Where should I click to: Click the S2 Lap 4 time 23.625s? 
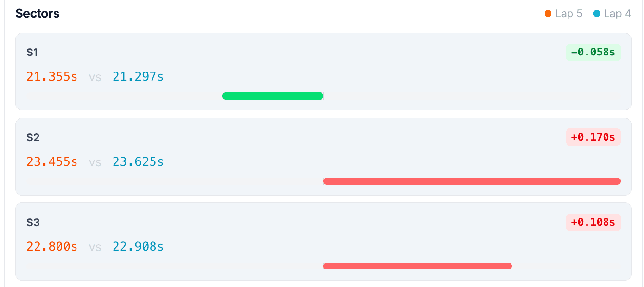coord(138,162)
